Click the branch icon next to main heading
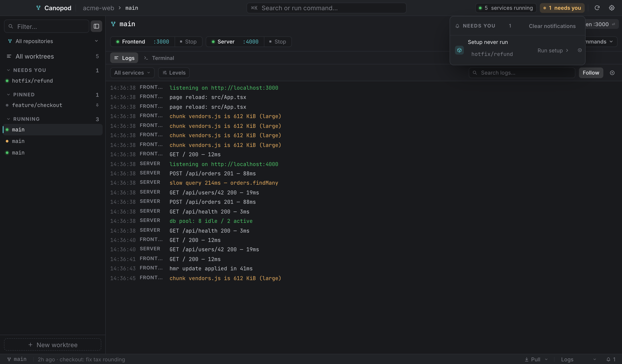622x364 pixels. click(x=113, y=24)
